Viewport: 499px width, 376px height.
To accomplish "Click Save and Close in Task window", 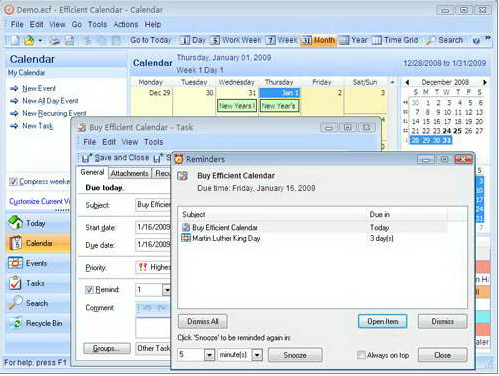I will [x=115, y=158].
